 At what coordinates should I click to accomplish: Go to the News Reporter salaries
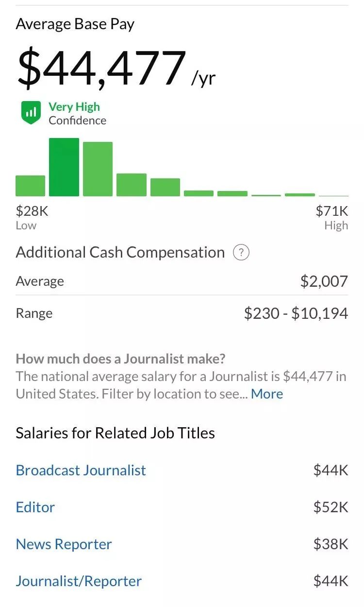click(x=64, y=544)
